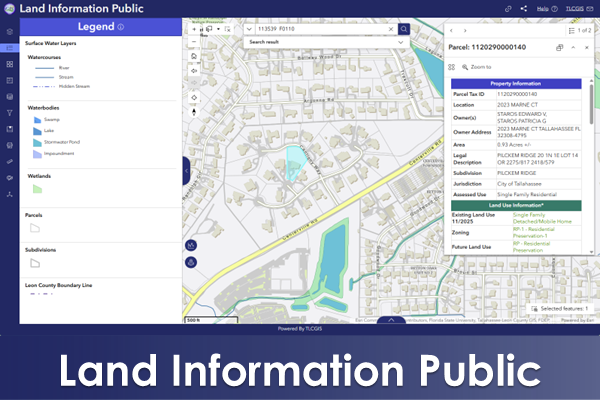Click the save-disk sidebar icon
Viewport: 600px width, 400px height.
(x=10, y=129)
